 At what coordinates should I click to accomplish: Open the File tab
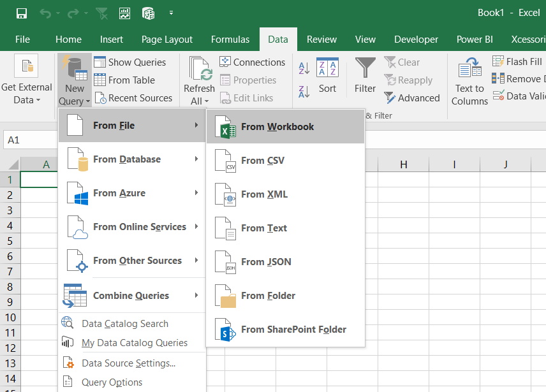22,40
